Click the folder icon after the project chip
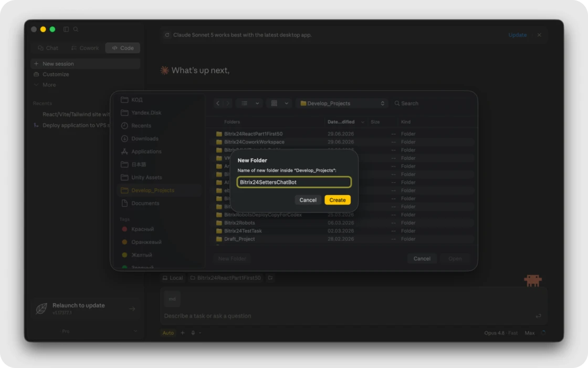 270,278
